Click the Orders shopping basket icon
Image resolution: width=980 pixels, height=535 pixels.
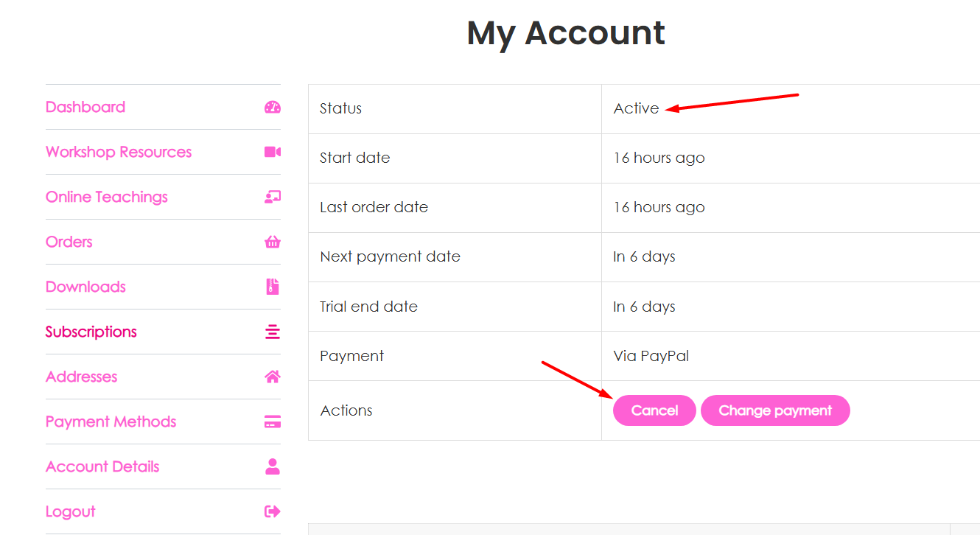coord(272,242)
